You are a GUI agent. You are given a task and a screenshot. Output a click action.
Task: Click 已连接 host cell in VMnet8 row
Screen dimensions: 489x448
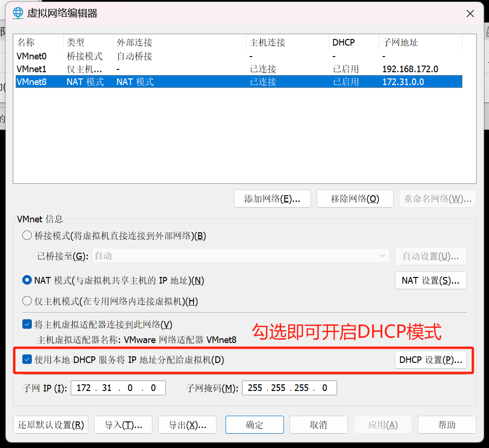[x=263, y=82]
